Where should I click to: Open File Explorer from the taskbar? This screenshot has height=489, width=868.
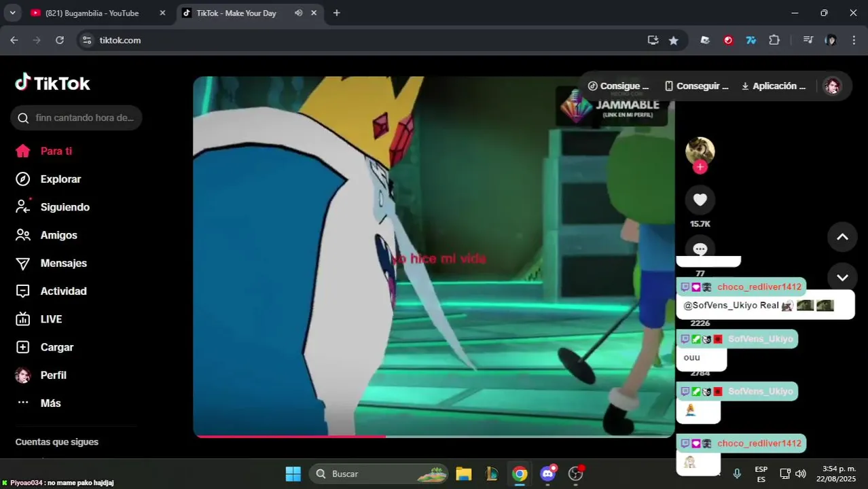pyautogui.click(x=464, y=473)
